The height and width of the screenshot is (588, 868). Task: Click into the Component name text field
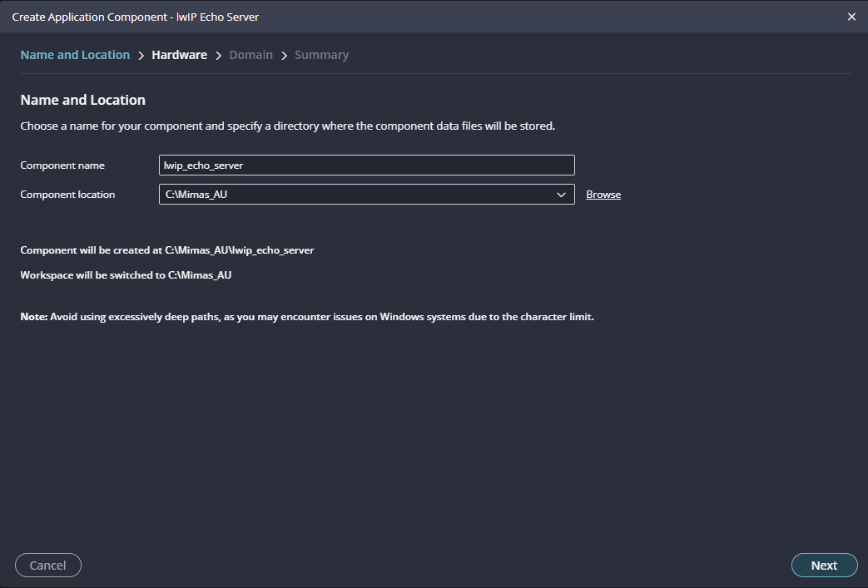366,166
